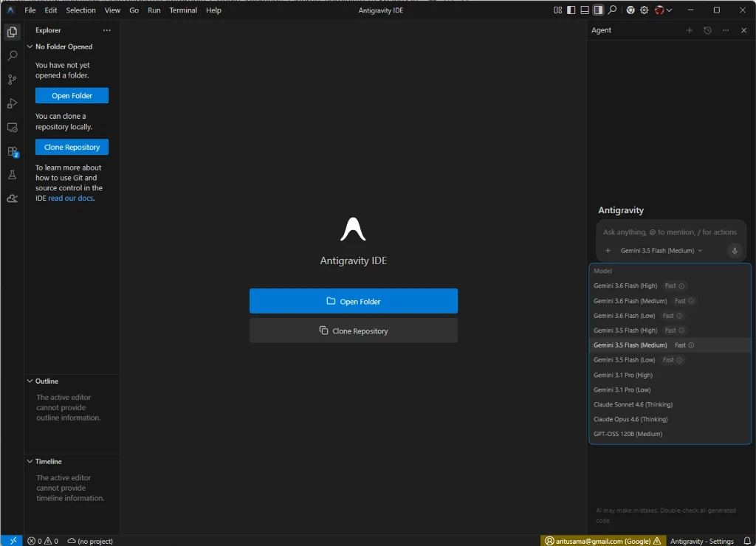Image resolution: width=756 pixels, height=546 pixels.
Task: Open the Explorer more actions ellipsis
Action: pyautogui.click(x=106, y=30)
